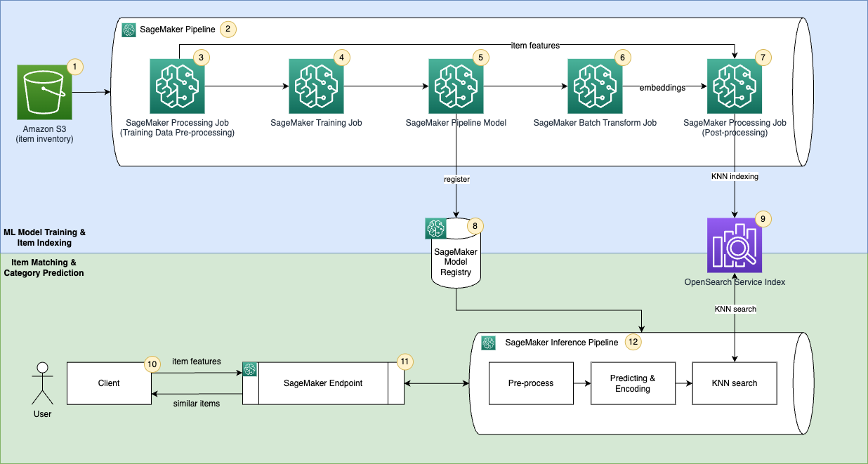Image resolution: width=868 pixels, height=464 pixels.
Task: Click the 'SageMaker Inference Pipeline' title text
Action: point(561,343)
